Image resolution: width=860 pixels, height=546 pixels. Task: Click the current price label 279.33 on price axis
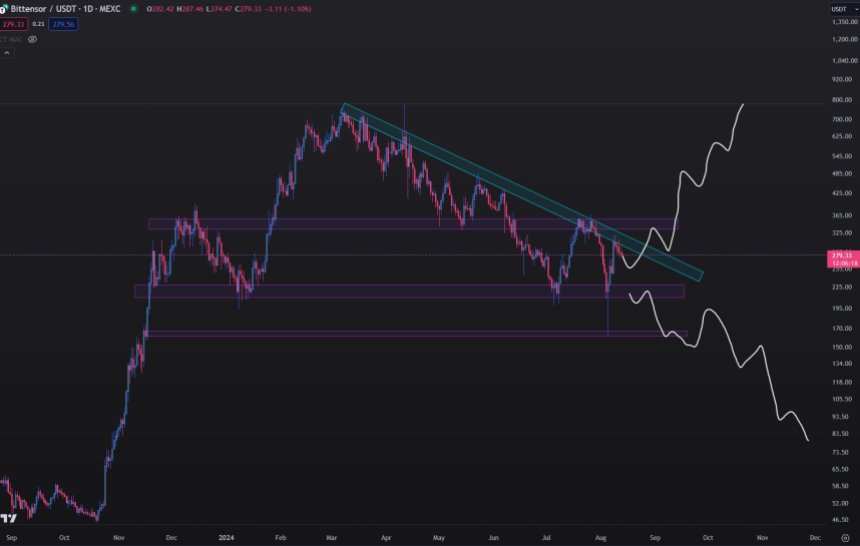pos(840,256)
